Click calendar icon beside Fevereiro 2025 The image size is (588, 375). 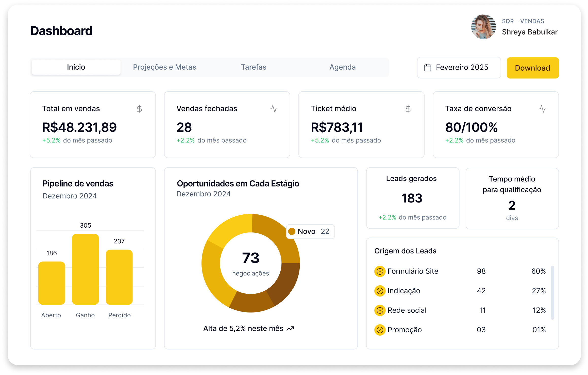(x=428, y=68)
